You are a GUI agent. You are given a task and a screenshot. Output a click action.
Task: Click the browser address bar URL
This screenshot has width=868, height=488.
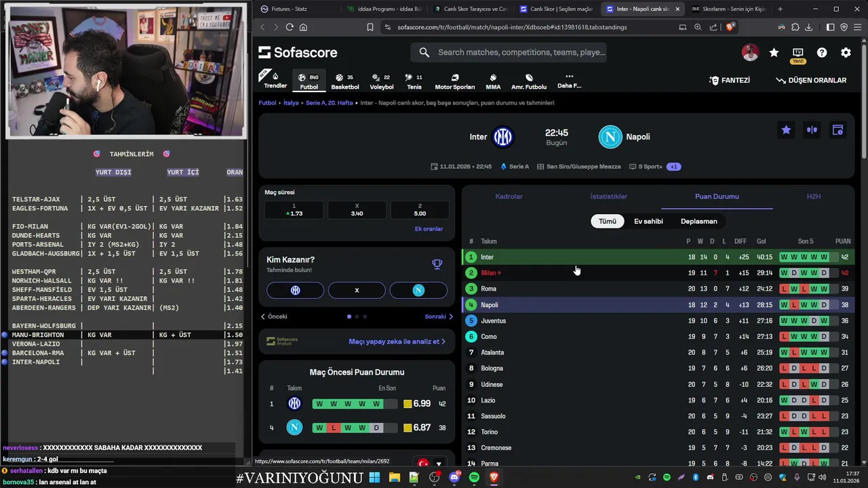tap(512, 27)
